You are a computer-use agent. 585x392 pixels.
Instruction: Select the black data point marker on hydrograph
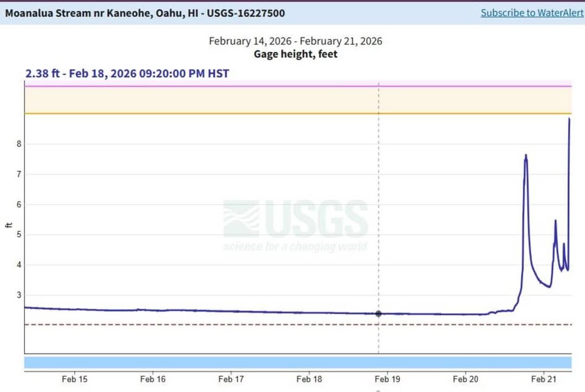378,313
